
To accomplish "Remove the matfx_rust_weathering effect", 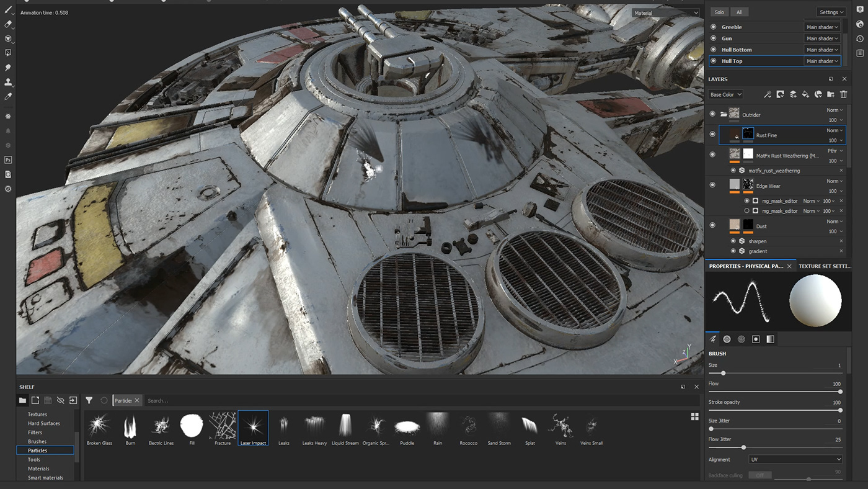I will [x=841, y=170].
